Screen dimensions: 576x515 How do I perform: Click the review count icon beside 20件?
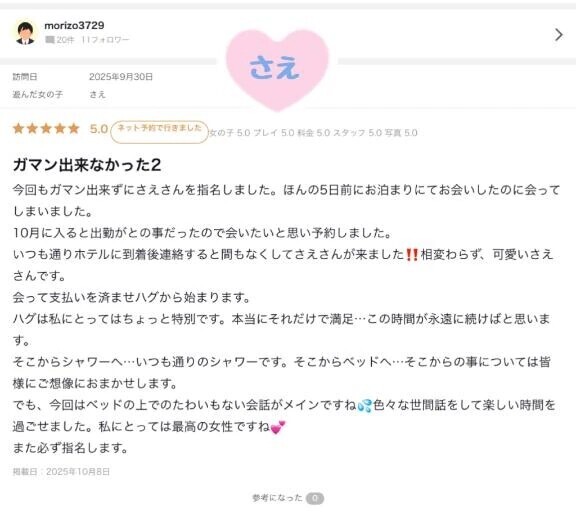coord(49,40)
